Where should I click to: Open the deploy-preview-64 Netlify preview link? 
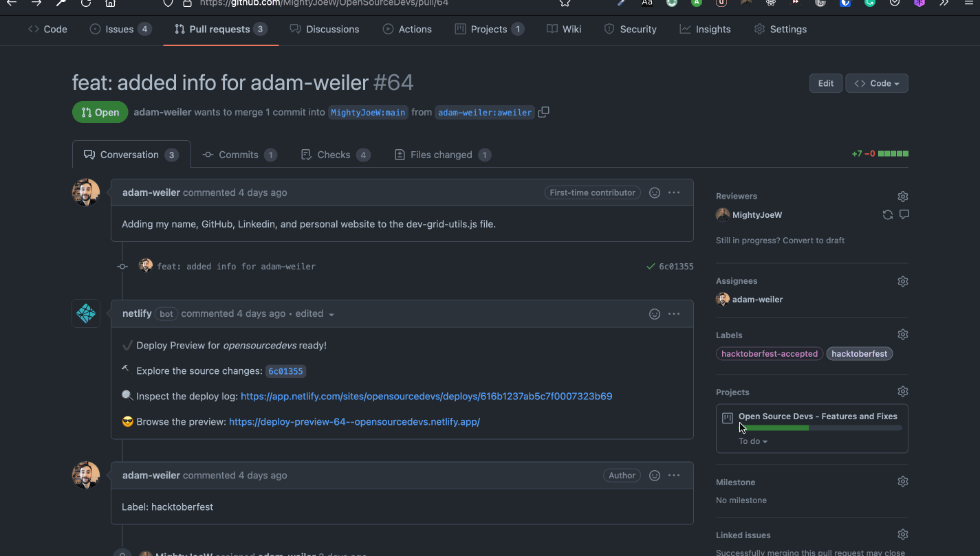click(x=354, y=422)
